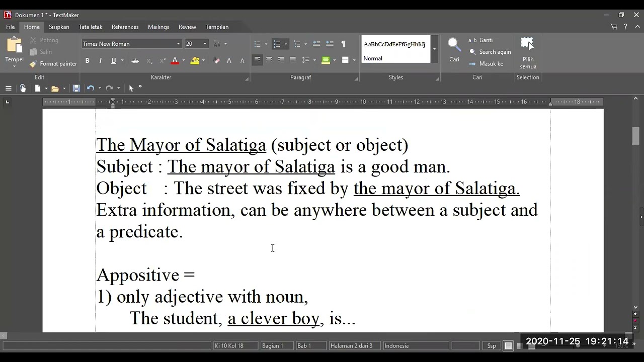Align text to the left

click(x=257, y=60)
